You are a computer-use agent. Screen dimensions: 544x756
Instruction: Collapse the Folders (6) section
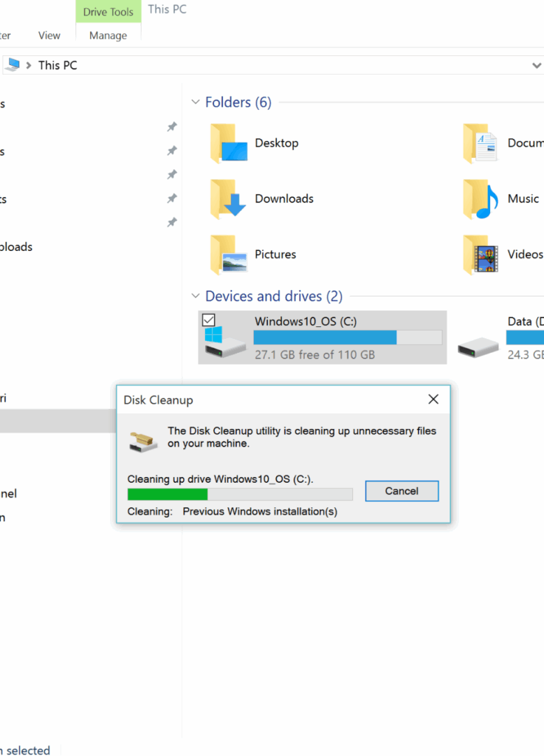[x=195, y=102]
